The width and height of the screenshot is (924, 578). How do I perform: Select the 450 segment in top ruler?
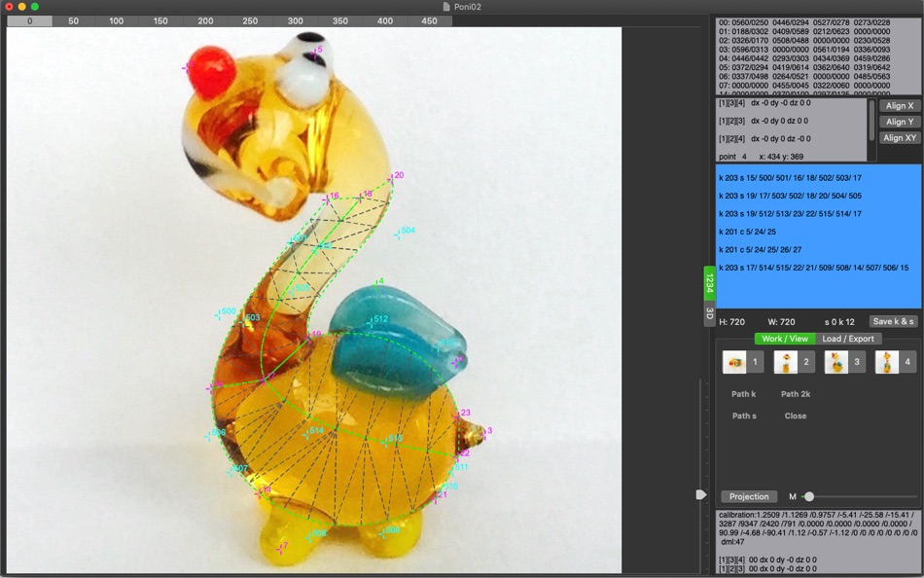(430, 20)
